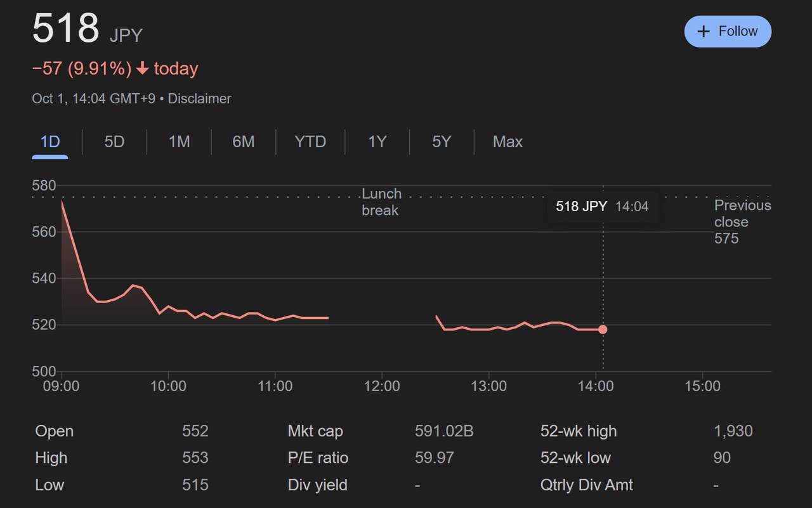Show the 1M price range

179,142
